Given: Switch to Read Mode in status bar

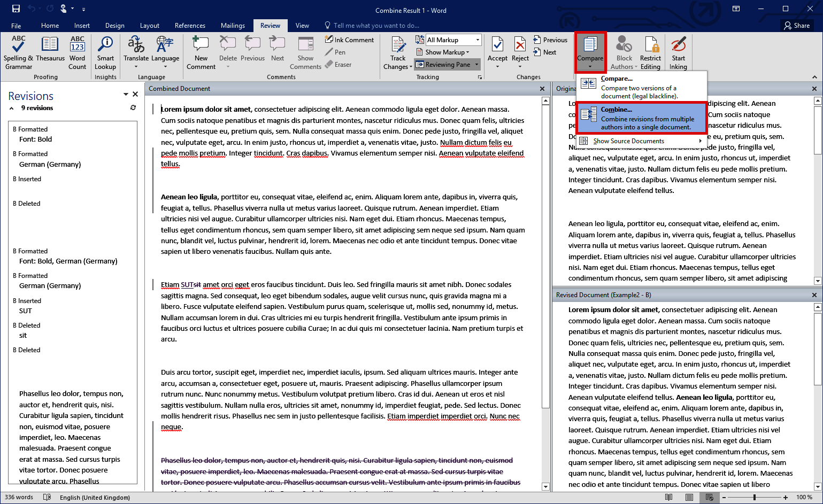Looking at the screenshot, I should coord(668,497).
